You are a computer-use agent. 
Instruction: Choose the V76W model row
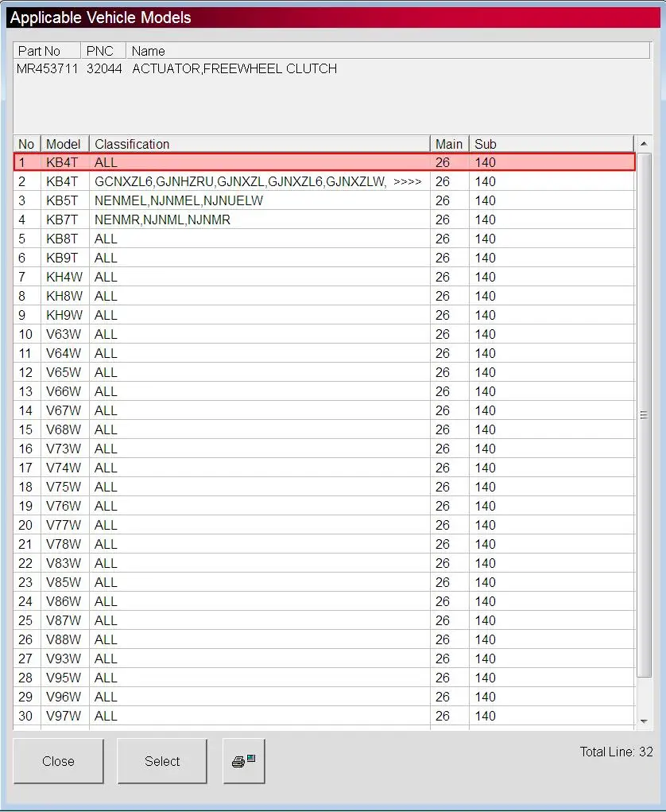coord(324,507)
